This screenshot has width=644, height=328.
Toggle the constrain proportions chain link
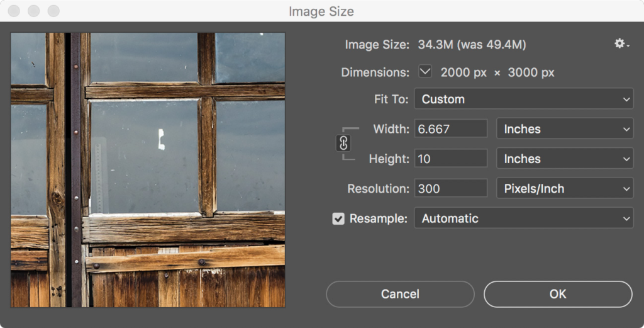343,144
